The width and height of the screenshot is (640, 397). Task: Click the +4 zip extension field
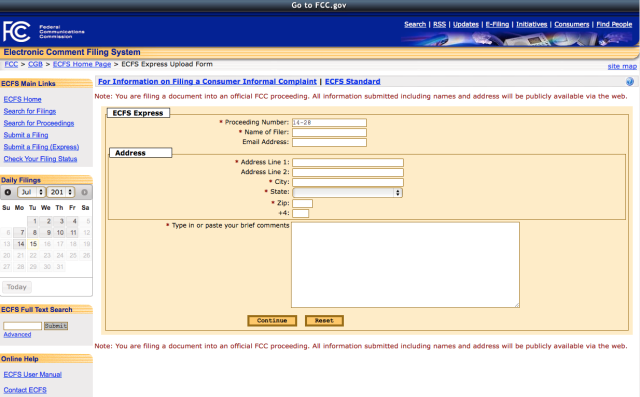click(300, 213)
